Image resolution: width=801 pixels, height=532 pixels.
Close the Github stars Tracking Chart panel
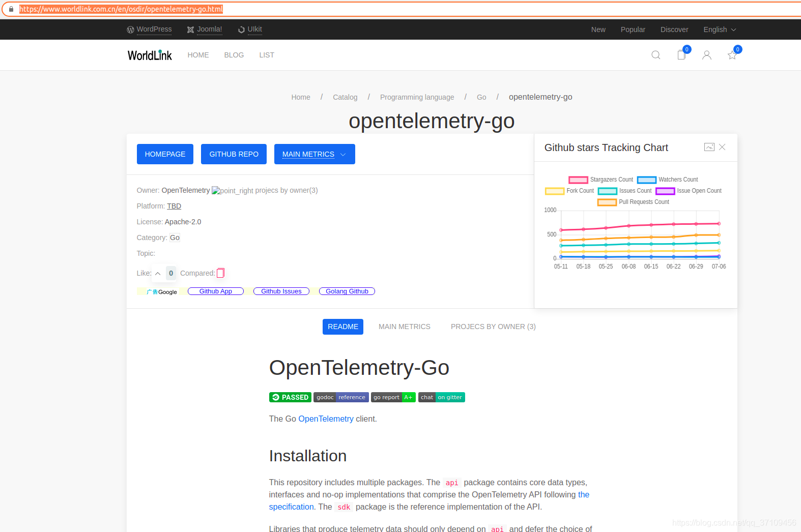[x=722, y=147]
